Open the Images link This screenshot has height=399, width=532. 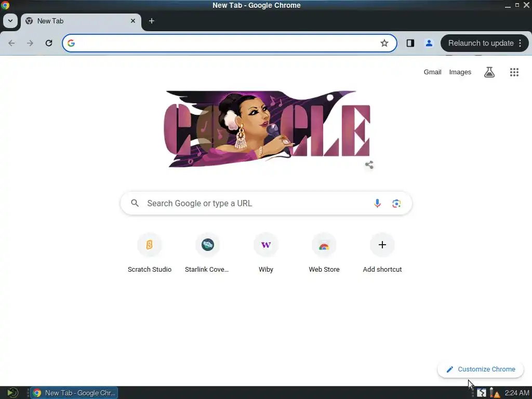click(x=460, y=72)
